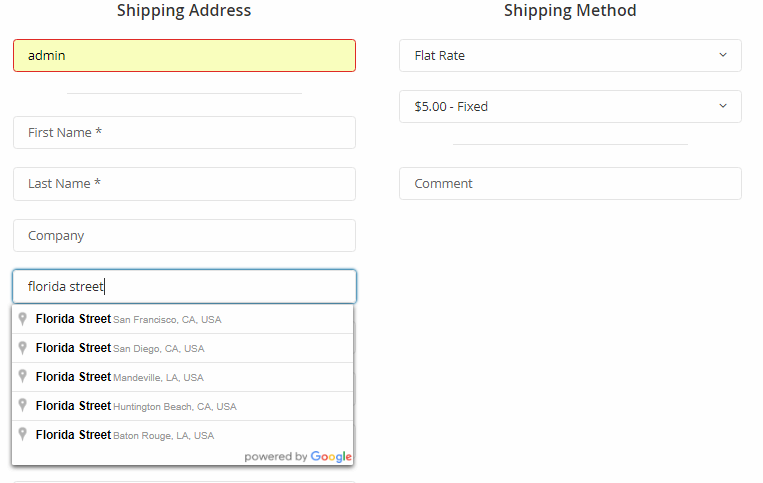
Task: Click map pin icon beside Mandeville suggestion
Action: [23, 377]
